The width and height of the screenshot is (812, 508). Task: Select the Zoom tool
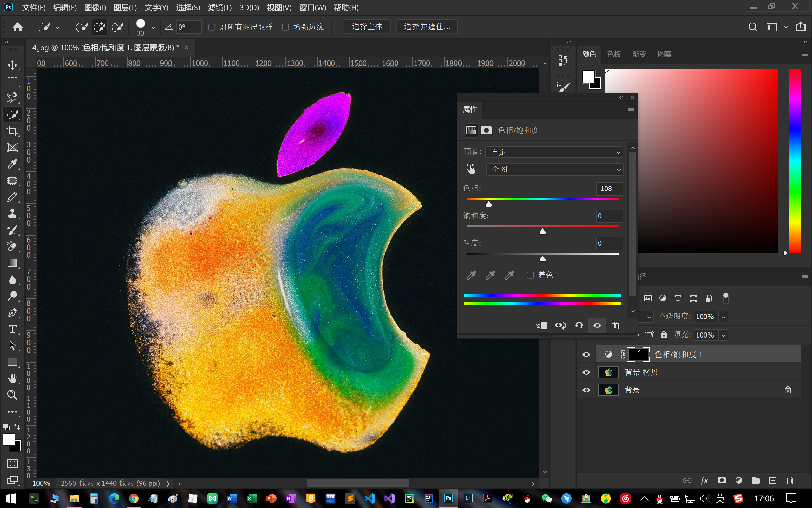12,395
